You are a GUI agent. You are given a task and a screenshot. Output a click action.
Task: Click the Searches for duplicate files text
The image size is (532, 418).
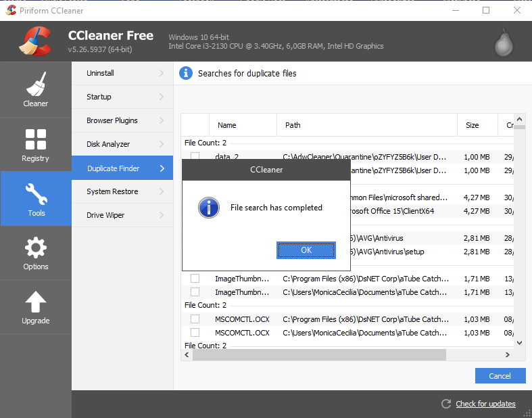(x=247, y=73)
